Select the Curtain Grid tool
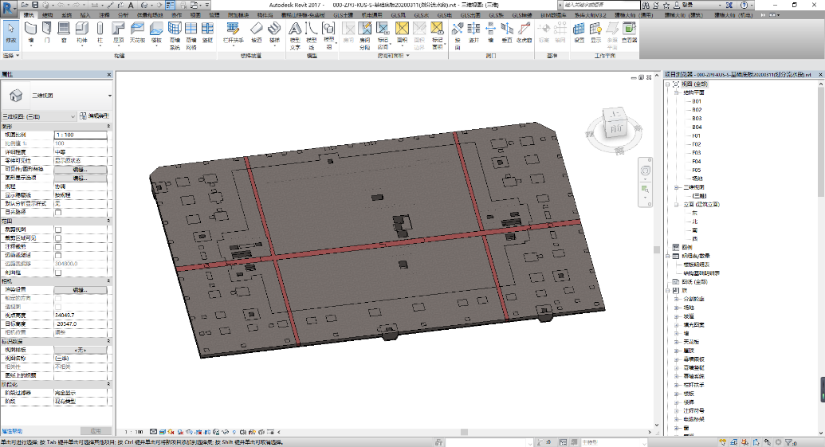 191,35
